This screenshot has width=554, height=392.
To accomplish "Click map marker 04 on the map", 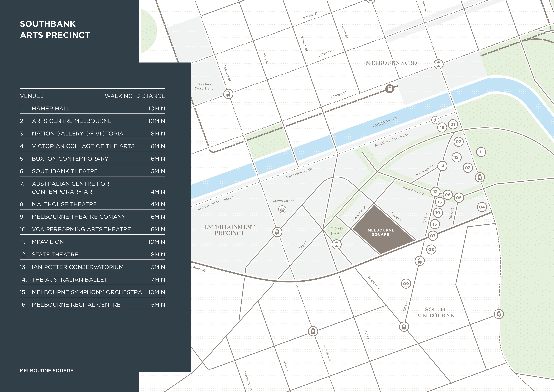I will tap(482, 207).
